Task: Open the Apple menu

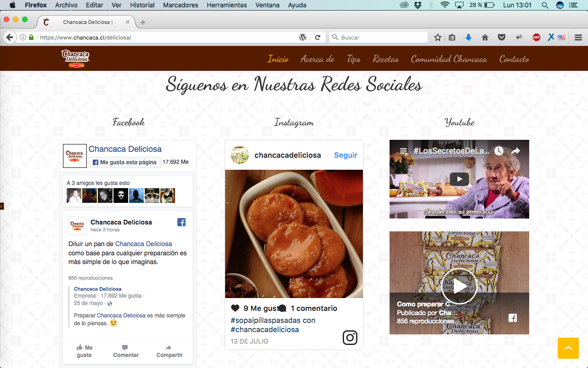Action: pos(12,5)
